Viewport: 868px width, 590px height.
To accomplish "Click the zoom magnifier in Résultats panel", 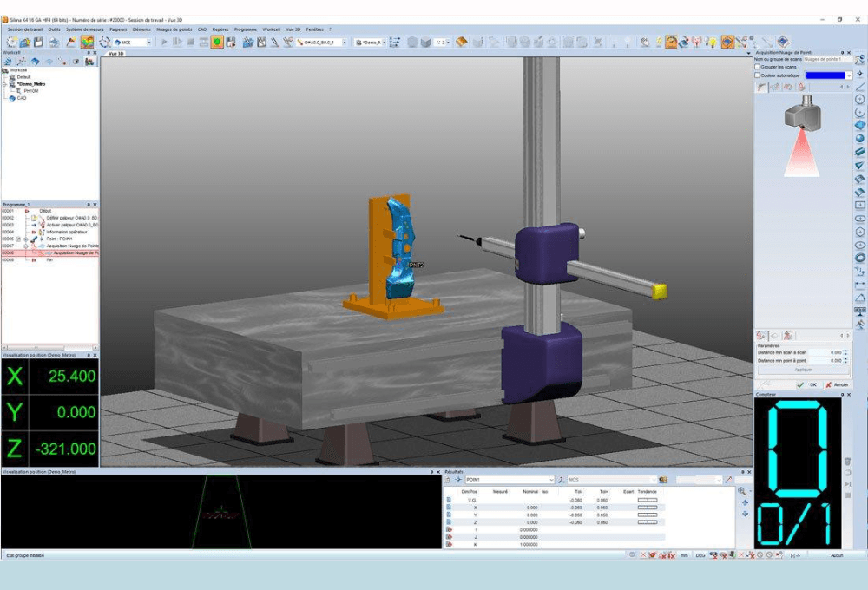I will point(742,491).
